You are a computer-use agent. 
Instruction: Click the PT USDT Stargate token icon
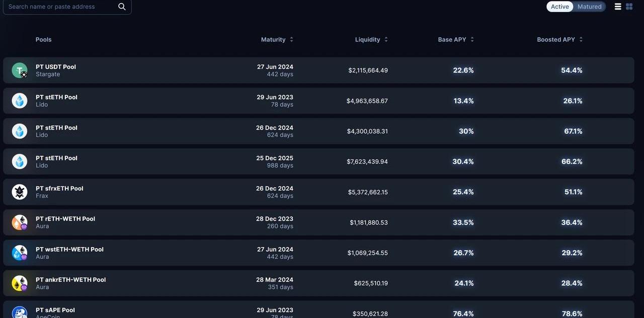coord(20,70)
